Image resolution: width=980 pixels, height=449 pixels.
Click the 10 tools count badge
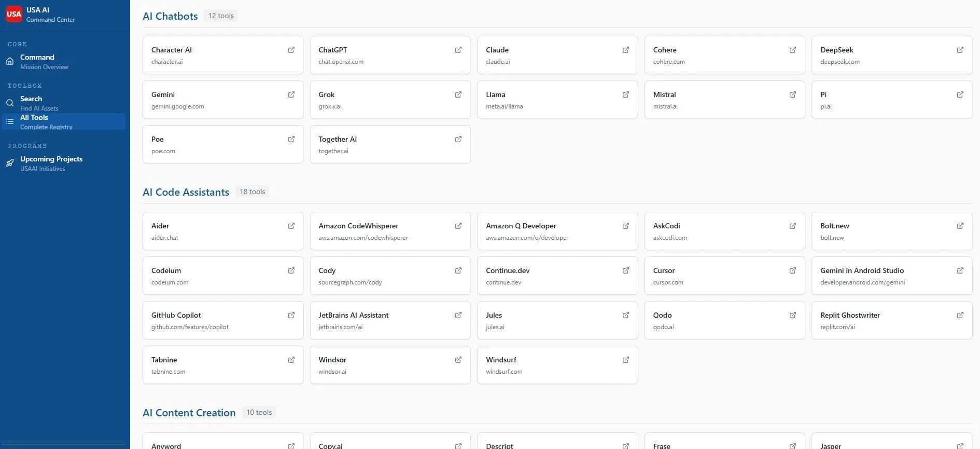[259, 413]
